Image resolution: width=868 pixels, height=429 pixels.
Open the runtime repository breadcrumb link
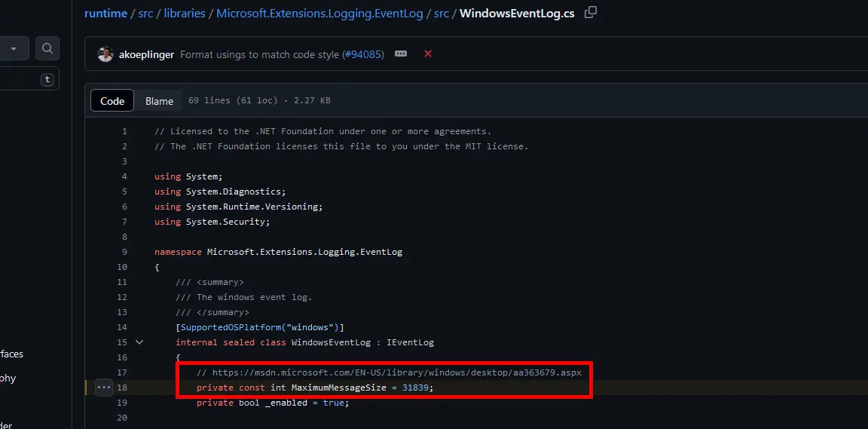click(105, 14)
